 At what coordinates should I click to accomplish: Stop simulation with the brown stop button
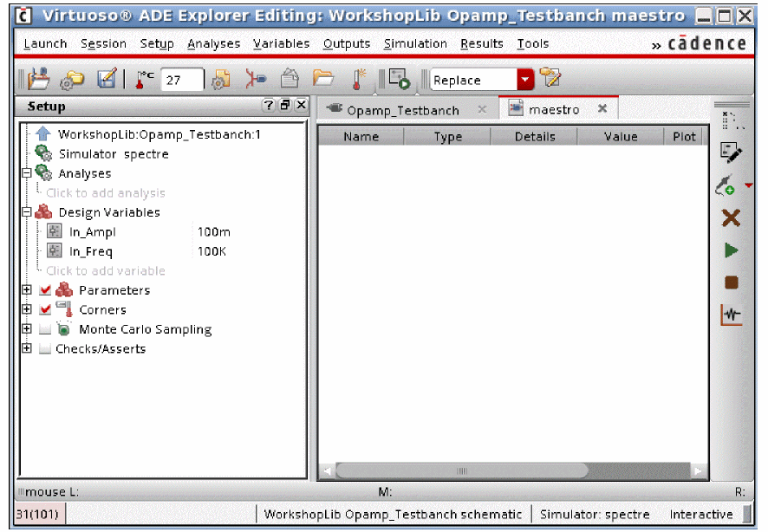click(732, 282)
